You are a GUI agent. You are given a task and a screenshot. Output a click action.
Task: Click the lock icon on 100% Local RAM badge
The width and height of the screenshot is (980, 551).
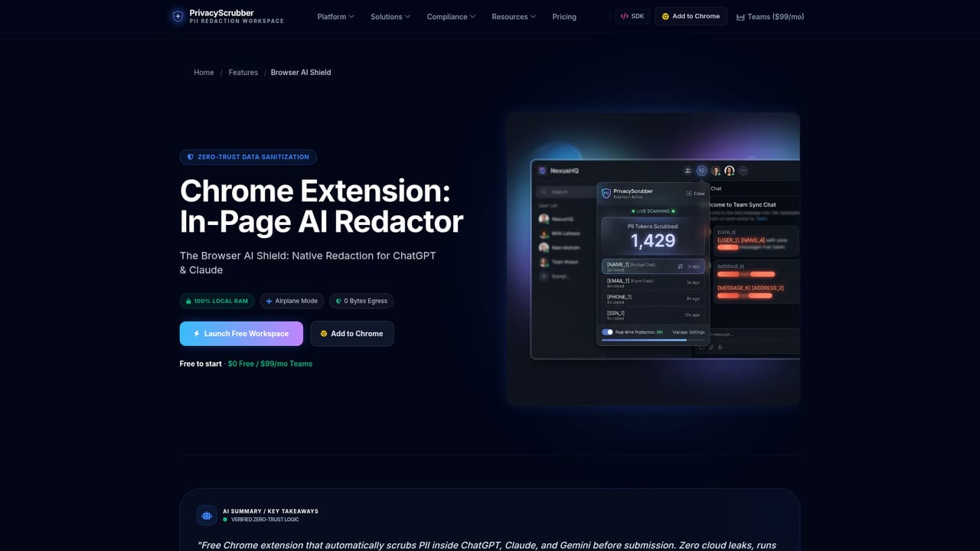click(x=188, y=302)
